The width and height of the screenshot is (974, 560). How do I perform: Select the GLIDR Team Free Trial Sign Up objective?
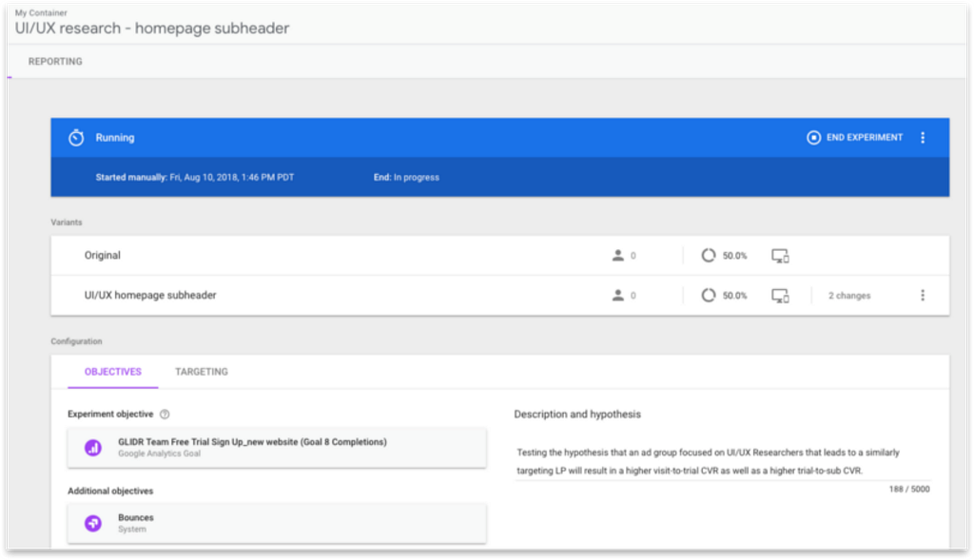277,447
